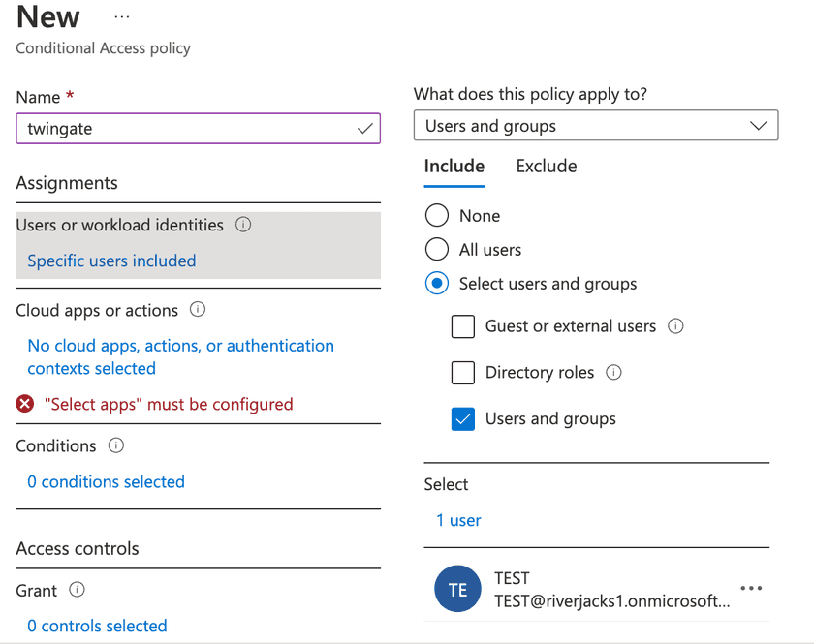This screenshot has width=814, height=644.
Task: Open the more options ellipsis beside New title
Action: (x=122, y=17)
